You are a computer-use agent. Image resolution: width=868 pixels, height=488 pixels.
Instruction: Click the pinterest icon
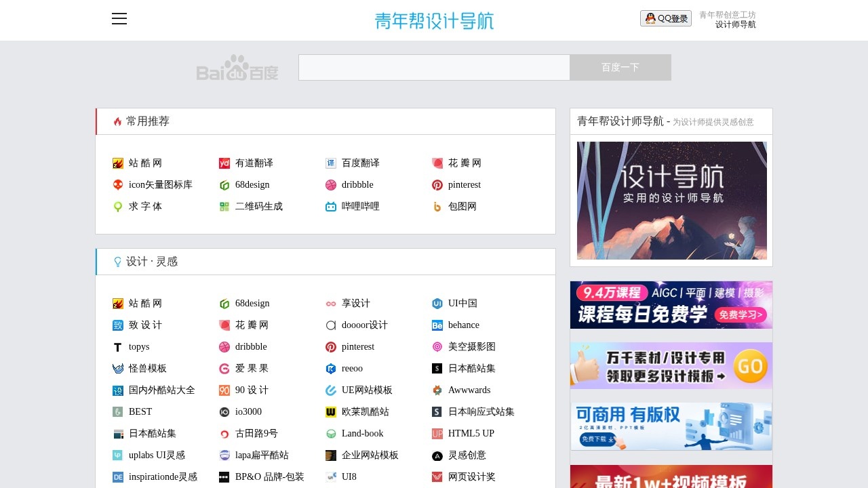click(x=437, y=184)
